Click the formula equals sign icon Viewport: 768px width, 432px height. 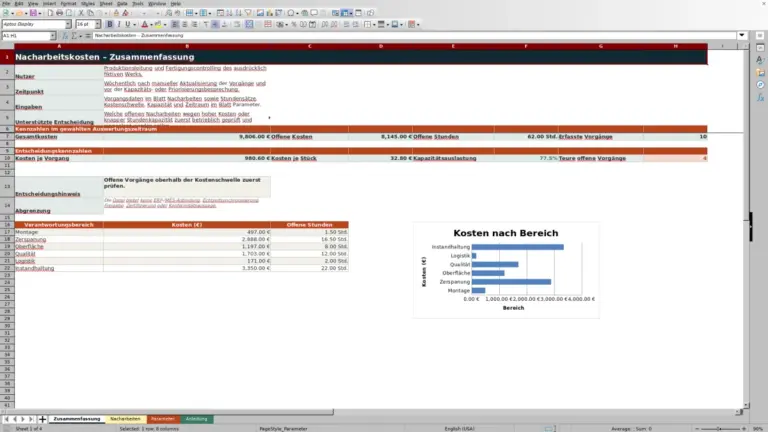click(88, 36)
